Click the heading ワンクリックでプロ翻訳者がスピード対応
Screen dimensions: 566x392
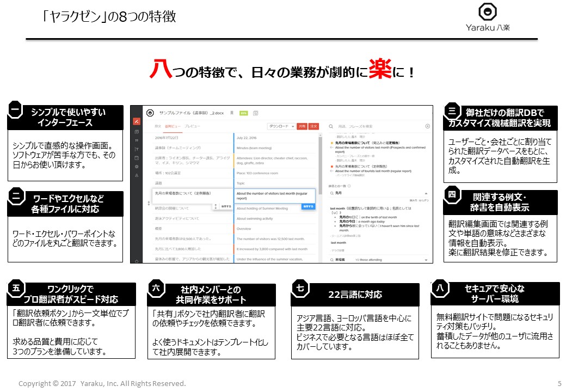[x=71, y=294]
